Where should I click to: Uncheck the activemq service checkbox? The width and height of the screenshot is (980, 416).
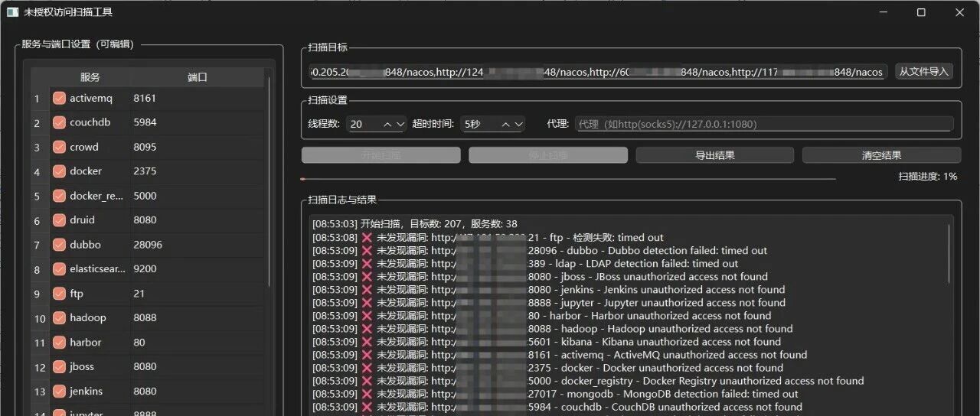(x=59, y=98)
